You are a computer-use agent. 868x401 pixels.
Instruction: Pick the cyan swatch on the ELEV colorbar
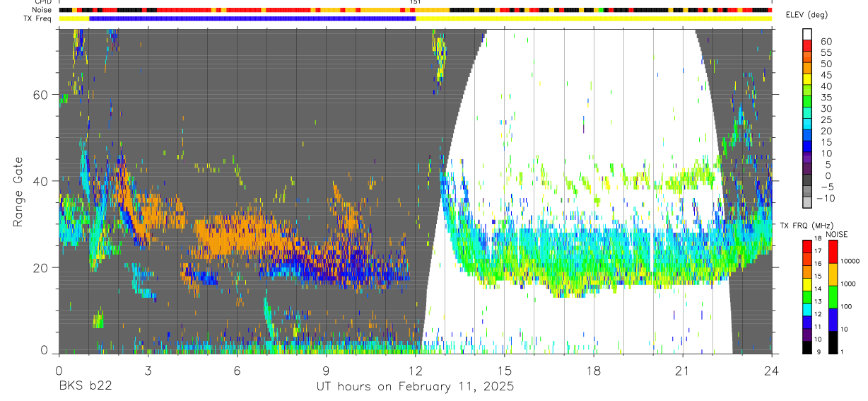807,124
